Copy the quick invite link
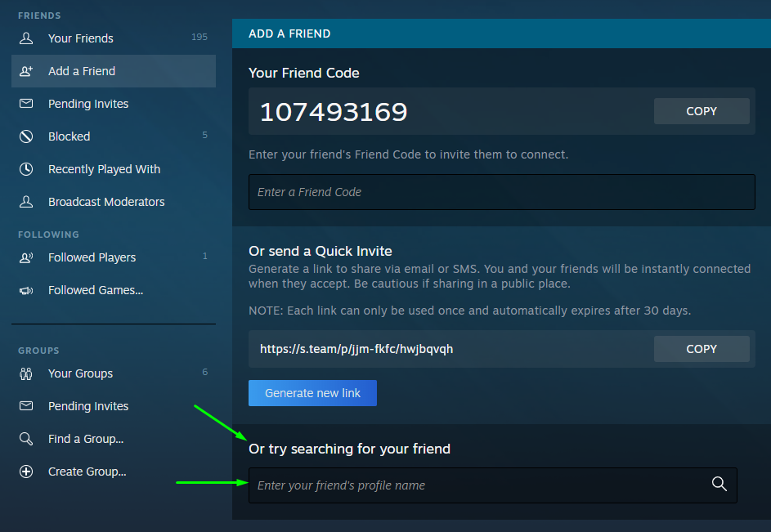 pos(702,349)
